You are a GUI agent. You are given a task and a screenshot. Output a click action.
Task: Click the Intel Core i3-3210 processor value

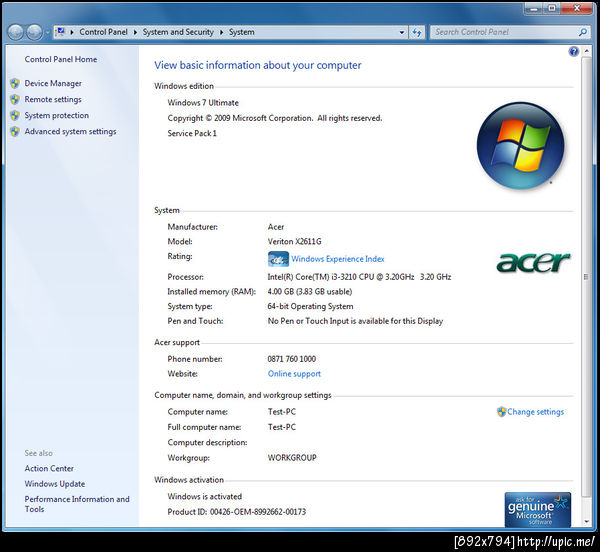pyautogui.click(x=359, y=277)
